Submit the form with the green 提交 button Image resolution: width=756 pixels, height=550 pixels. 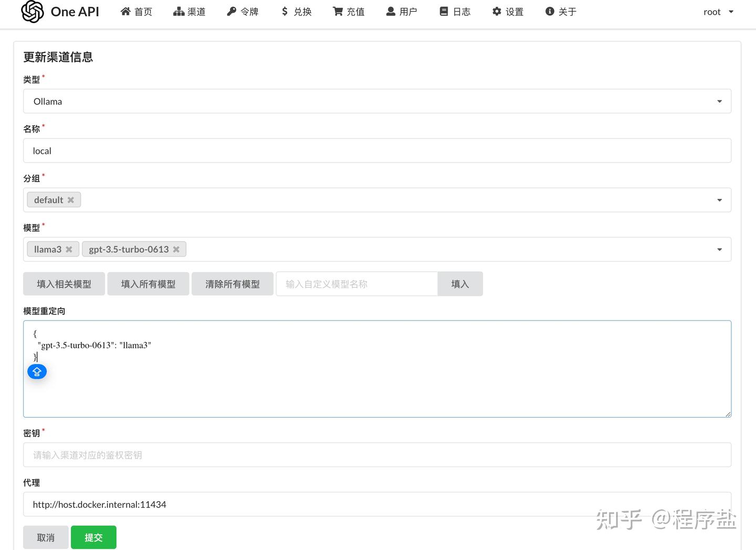point(93,537)
